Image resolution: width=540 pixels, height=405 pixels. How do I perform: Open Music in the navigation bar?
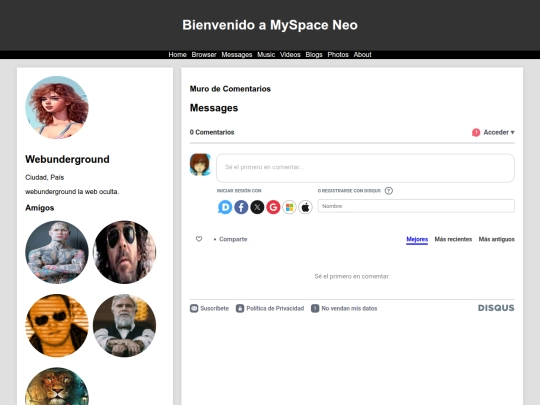tap(266, 54)
